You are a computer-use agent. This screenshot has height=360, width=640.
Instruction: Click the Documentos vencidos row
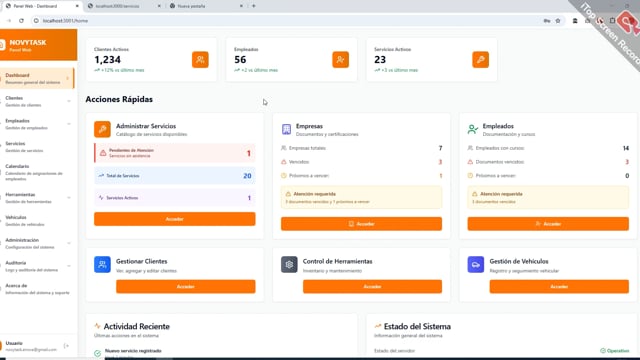point(548,162)
